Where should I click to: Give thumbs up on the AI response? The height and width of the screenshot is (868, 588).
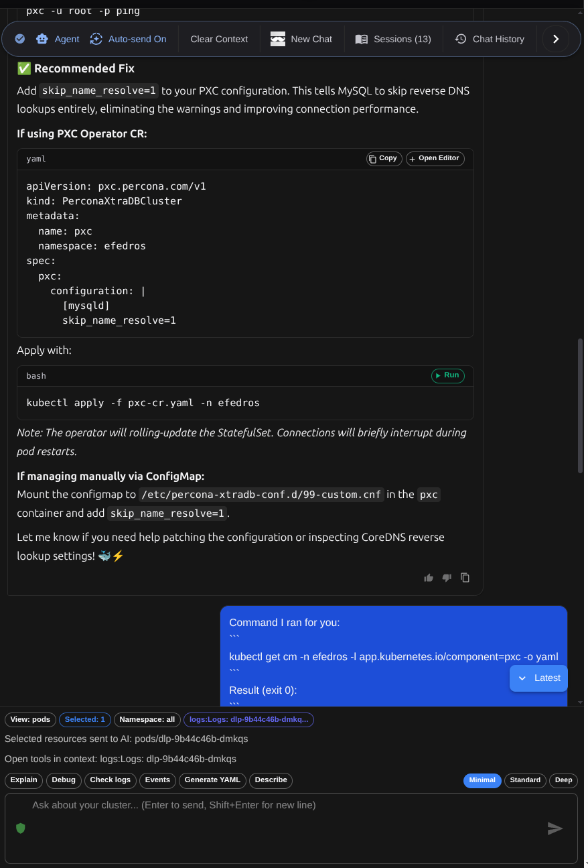429,578
